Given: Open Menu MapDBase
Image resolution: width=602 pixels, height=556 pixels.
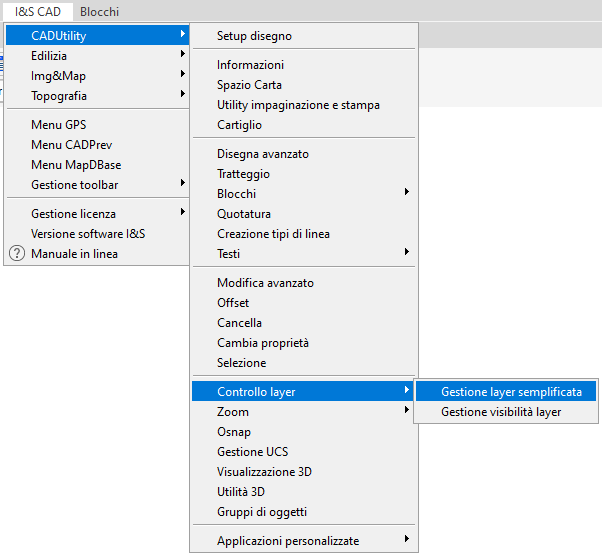Looking at the screenshot, I should 98,165.
